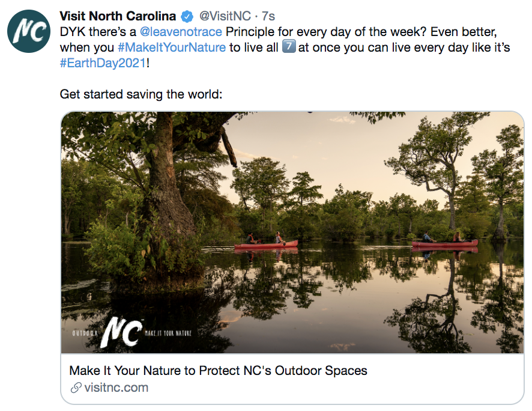The height and width of the screenshot is (411, 532).
Task: Open the @leavenotrace mention
Action: pos(181,32)
